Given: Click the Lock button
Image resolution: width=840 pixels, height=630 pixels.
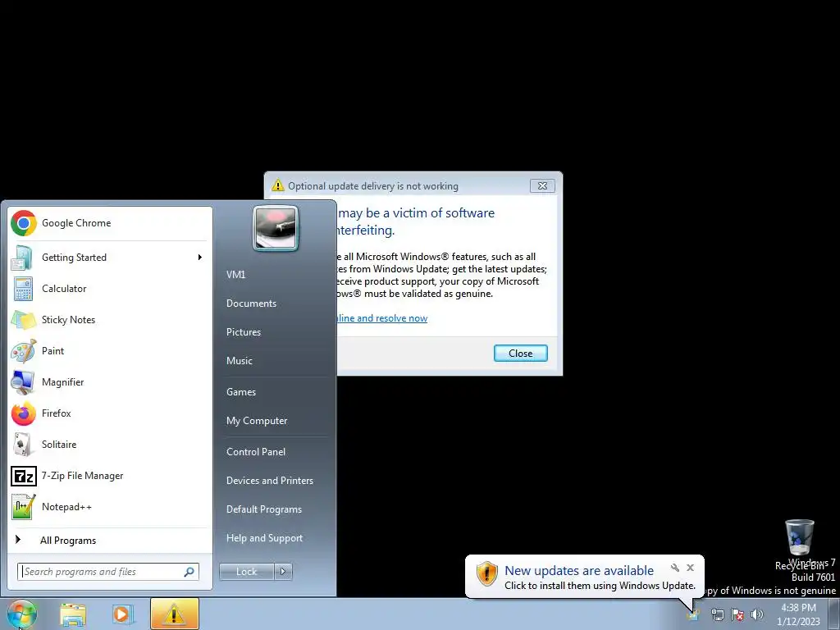Looking at the screenshot, I should 246,572.
